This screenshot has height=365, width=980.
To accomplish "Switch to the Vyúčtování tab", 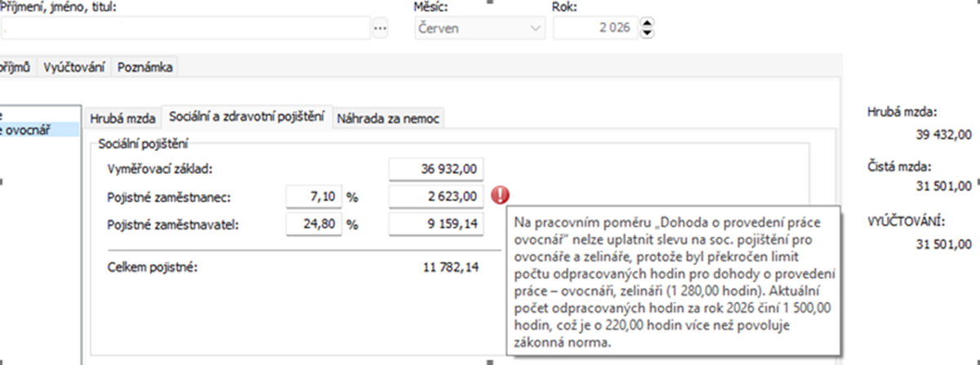I will click(x=74, y=68).
